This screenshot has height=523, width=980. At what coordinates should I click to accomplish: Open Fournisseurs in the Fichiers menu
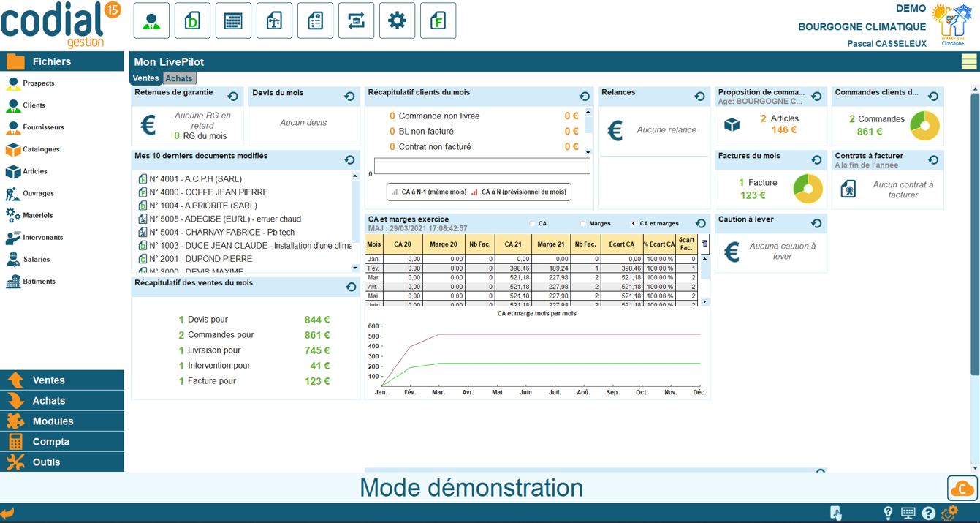pyautogui.click(x=43, y=127)
